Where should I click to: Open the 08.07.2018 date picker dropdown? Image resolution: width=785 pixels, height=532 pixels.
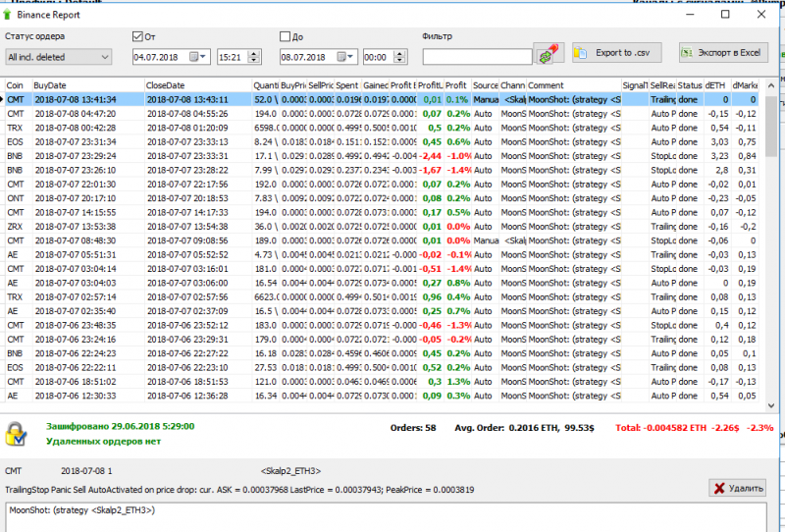coord(345,57)
